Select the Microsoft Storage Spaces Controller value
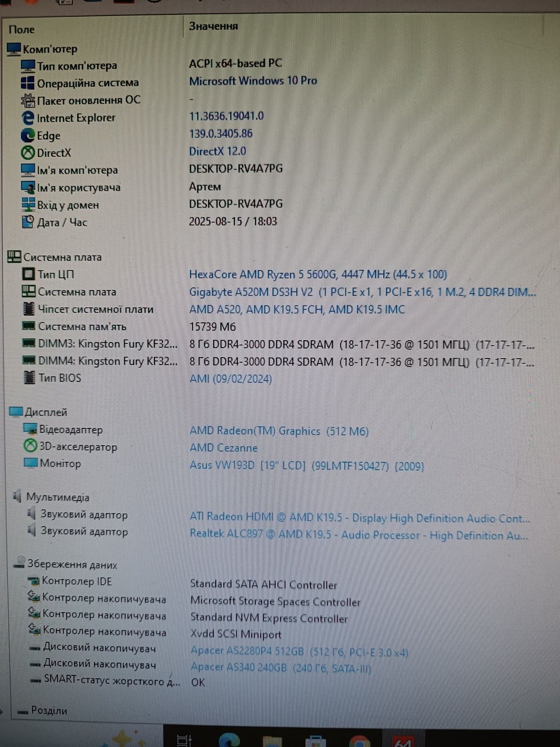The height and width of the screenshot is (747, 560). (x=276, y=601)
